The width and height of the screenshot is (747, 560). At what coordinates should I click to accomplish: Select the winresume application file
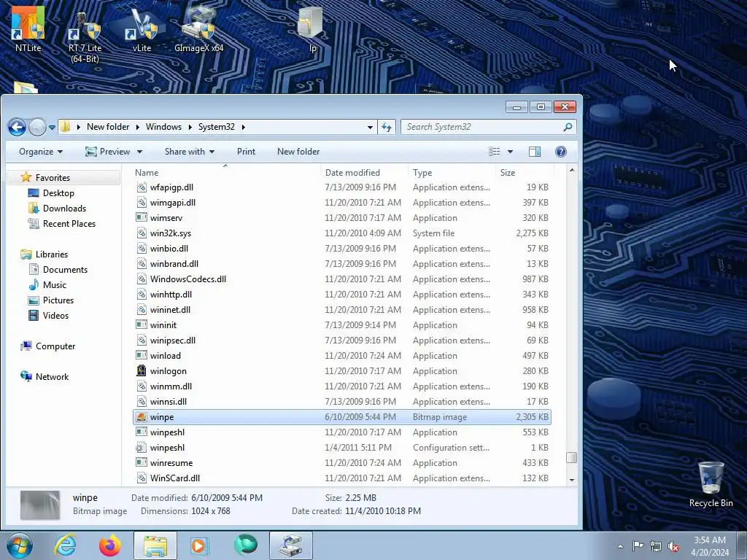[341, 463]
